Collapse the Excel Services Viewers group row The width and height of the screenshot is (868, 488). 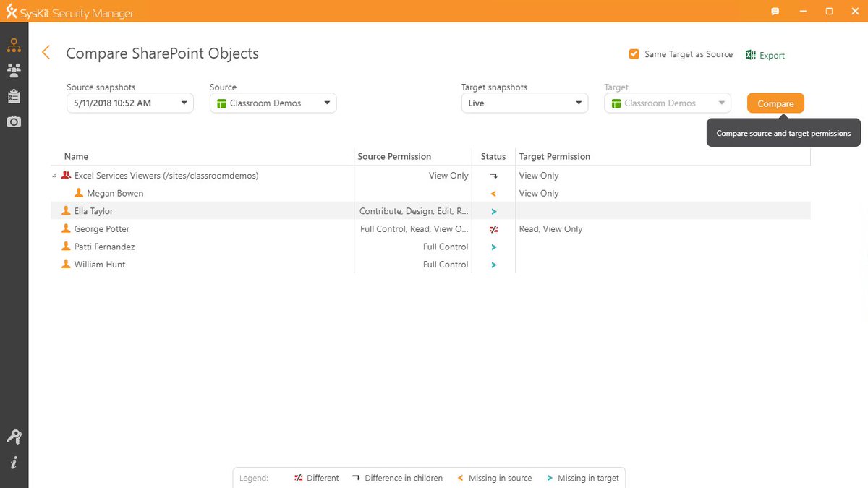pyautogui.click(x=55, y=176)
